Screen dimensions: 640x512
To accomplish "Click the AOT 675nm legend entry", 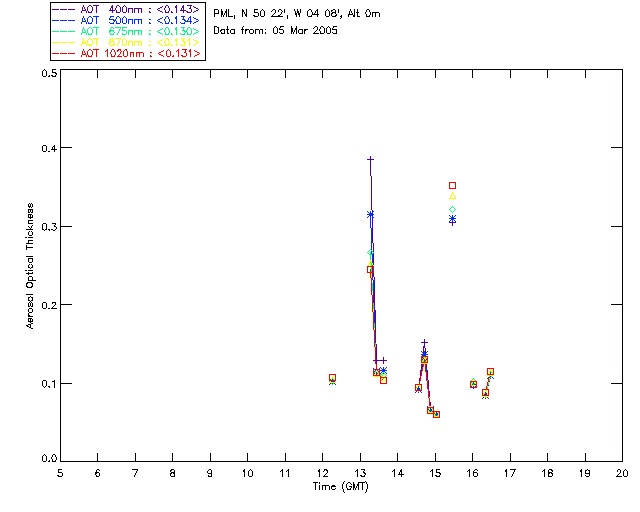I will [126, 31].
